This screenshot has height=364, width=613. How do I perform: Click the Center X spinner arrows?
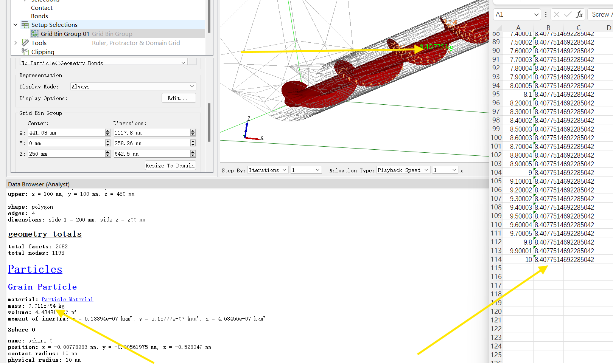click(x=108, y=133)
